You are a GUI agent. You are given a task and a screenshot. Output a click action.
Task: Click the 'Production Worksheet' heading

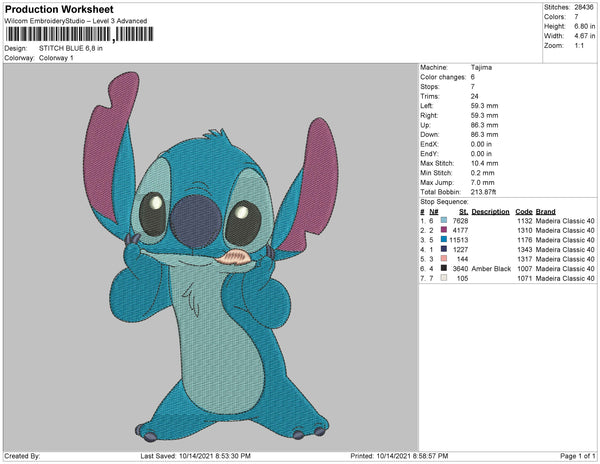pos(59,9)
